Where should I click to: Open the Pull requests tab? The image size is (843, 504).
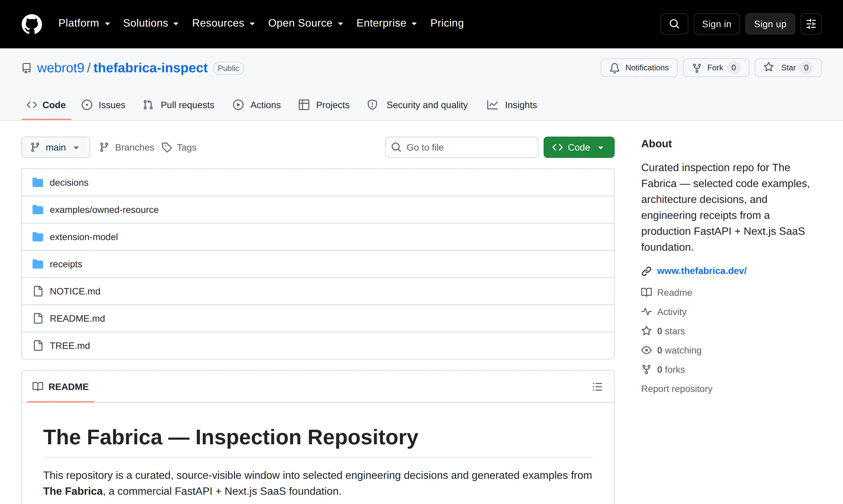pos(179,105)
